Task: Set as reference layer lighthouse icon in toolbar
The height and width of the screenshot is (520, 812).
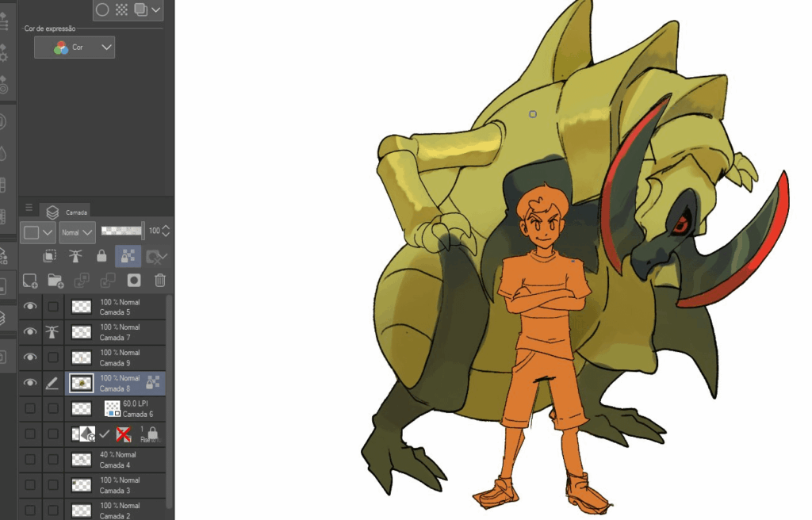Action: [75, 256]
